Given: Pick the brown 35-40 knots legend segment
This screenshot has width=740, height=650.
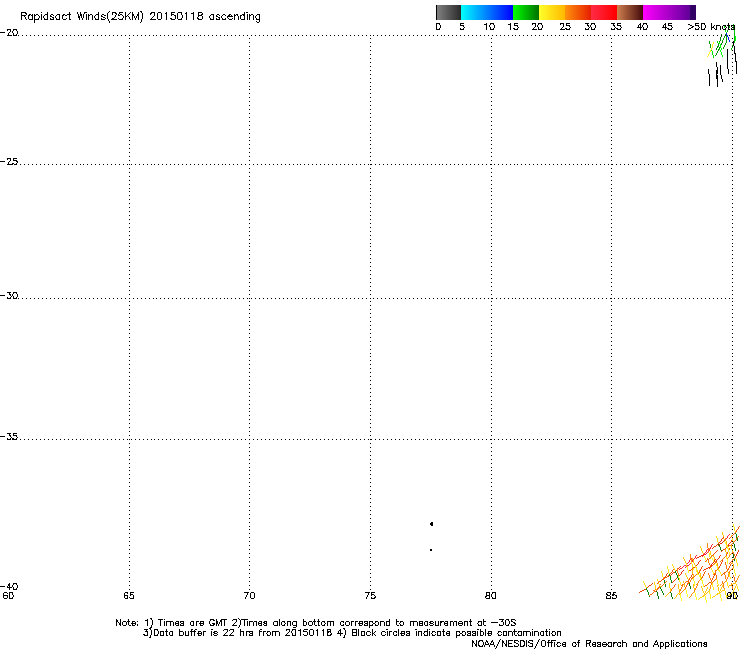Looking at the screenshot, I should point(630,12).
